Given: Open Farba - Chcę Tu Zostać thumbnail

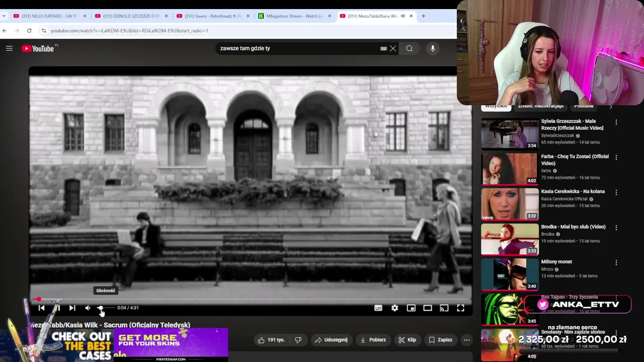Looking at the screenshot, I should [510, 169].
